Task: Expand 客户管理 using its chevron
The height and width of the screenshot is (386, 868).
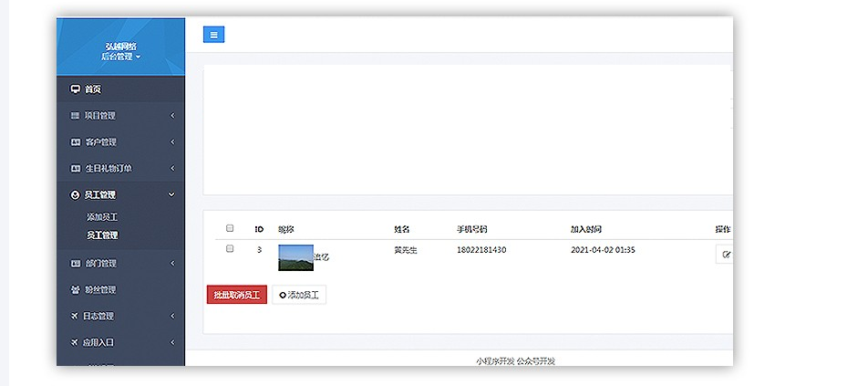Action: point(172,142)
